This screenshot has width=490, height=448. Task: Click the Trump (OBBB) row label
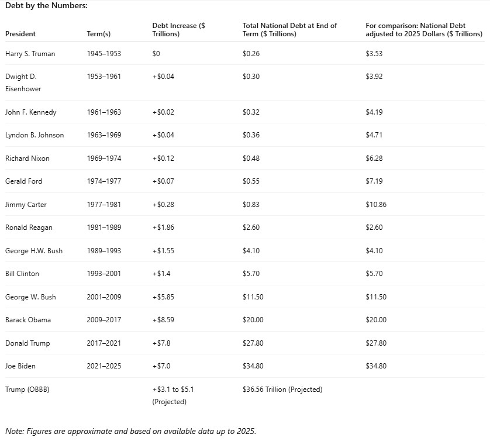(27, 390)
